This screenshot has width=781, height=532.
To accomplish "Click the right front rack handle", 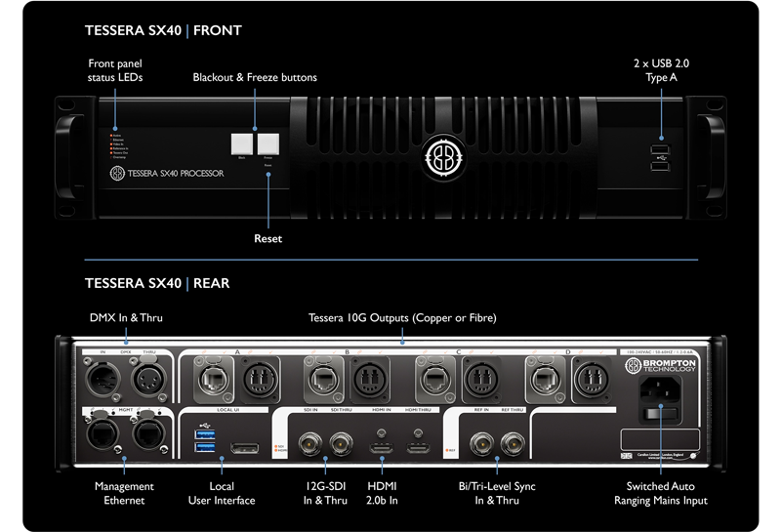I will 711,157.
